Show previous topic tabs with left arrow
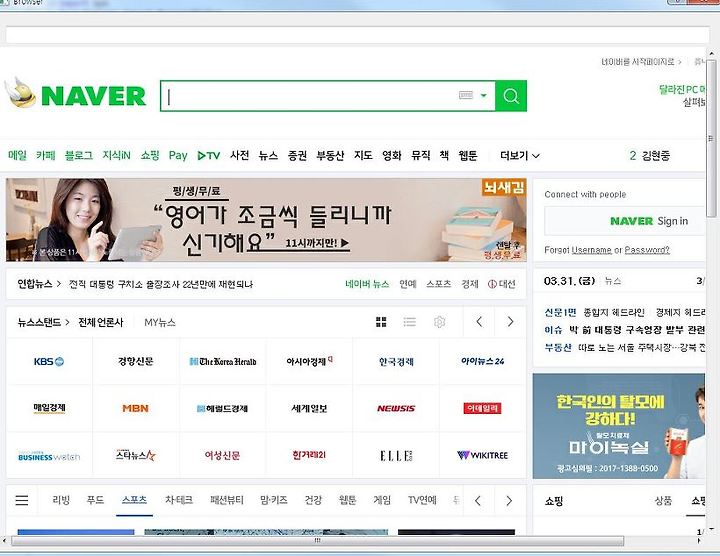 click(478, 500)
